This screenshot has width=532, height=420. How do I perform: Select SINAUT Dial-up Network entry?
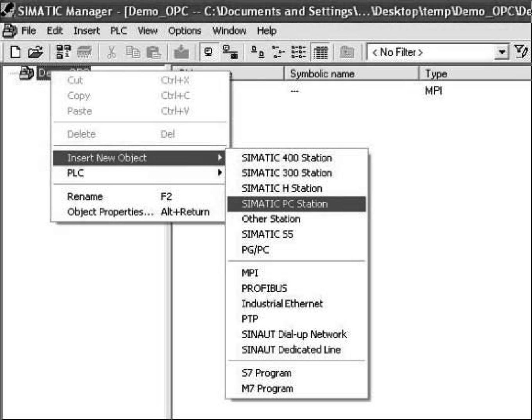pos(296,334)
